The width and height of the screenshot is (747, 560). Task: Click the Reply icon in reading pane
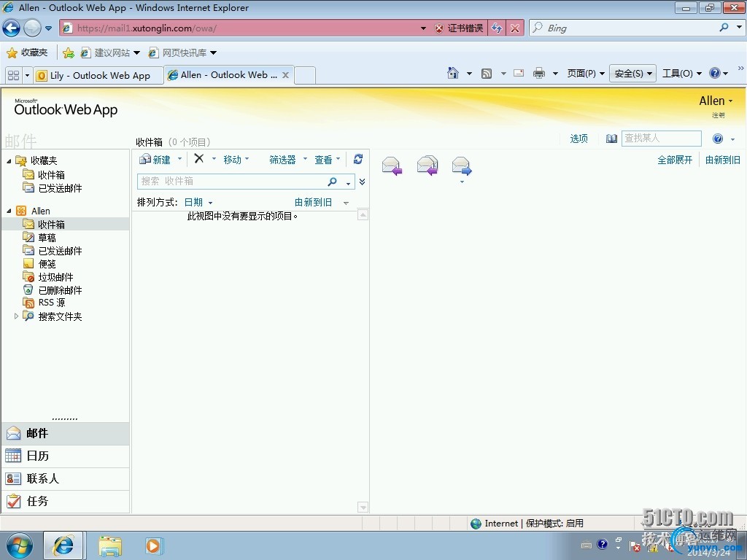pos(392,166)
